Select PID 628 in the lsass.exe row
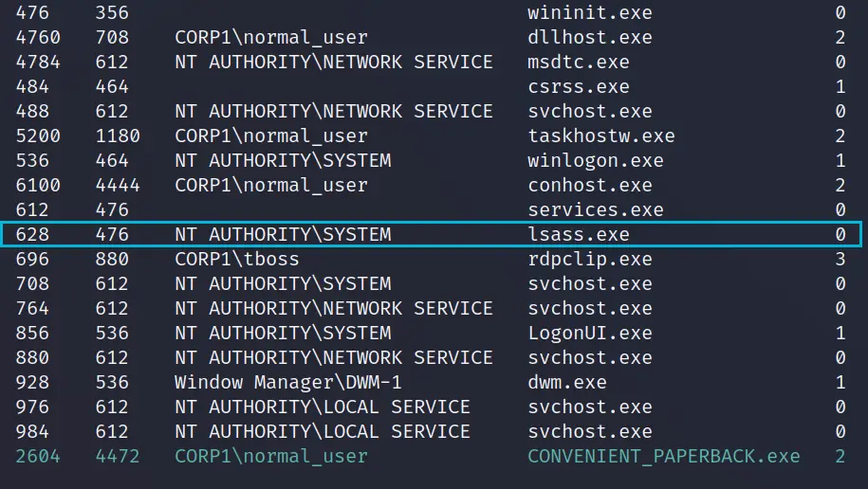The width and height of the screenshot is (868, 489). tap(32, 234)
